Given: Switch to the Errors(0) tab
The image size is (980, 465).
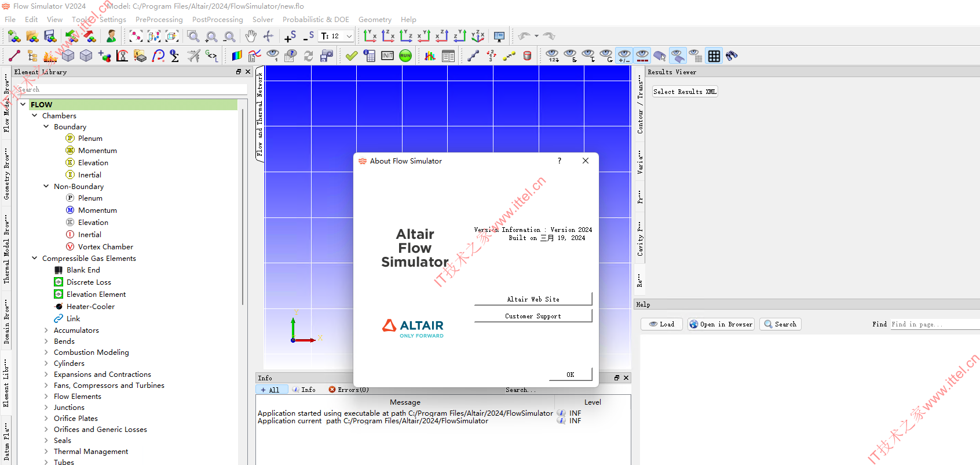Looking at the screenshot, I should [x=349, y=390].
